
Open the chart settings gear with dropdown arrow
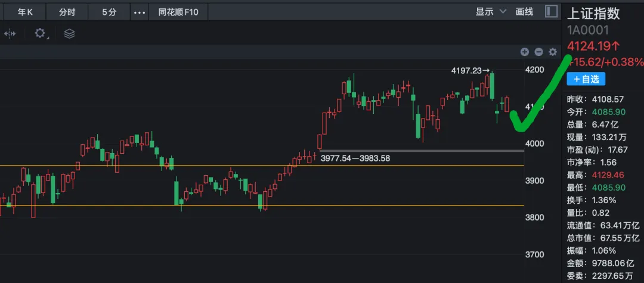point(41,34)
